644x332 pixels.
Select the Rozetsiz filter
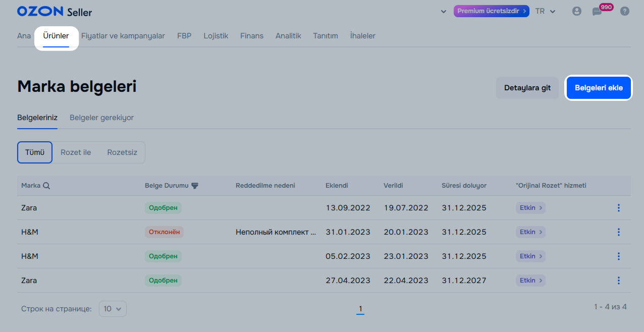coord(122,152)
